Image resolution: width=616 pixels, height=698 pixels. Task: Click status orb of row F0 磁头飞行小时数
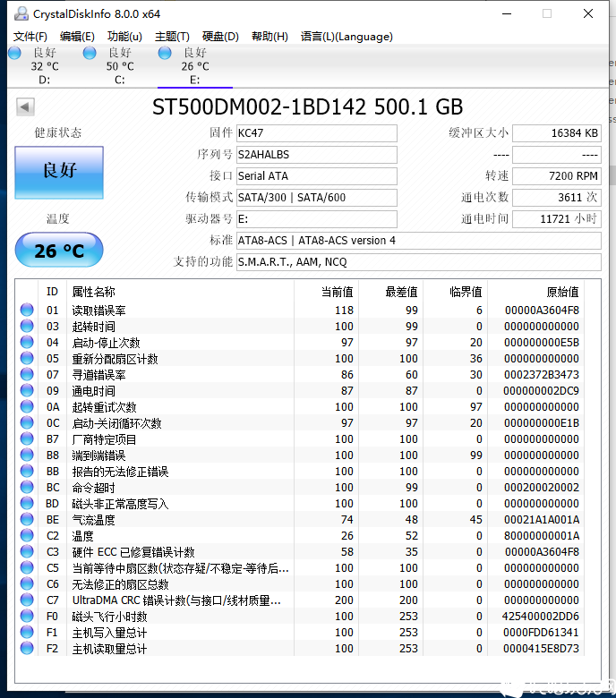click(27, 616)
